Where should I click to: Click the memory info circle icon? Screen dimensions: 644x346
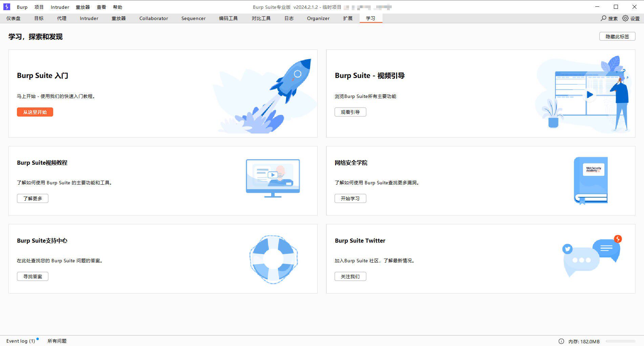pyautogui.click(x=561, y=341)
